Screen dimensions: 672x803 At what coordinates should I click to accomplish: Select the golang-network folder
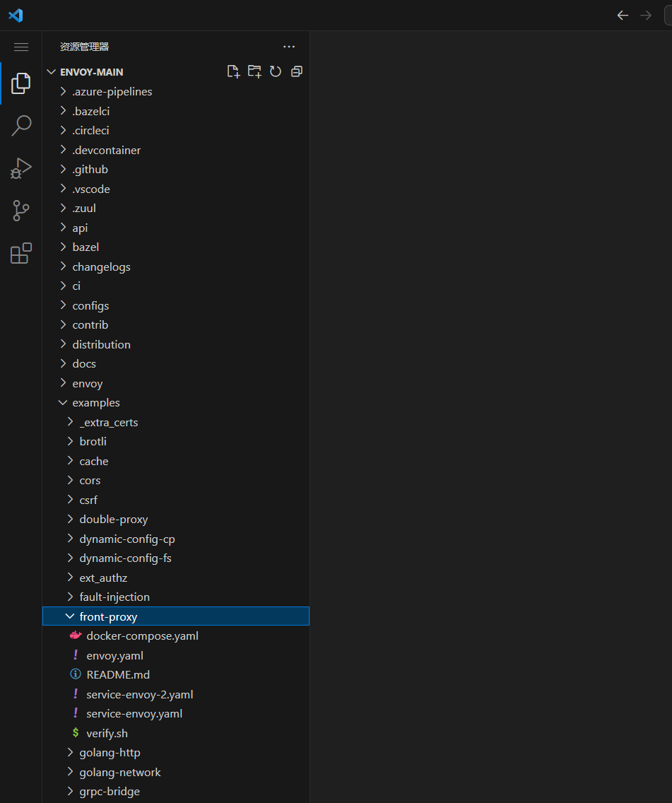tap(176, 772)
